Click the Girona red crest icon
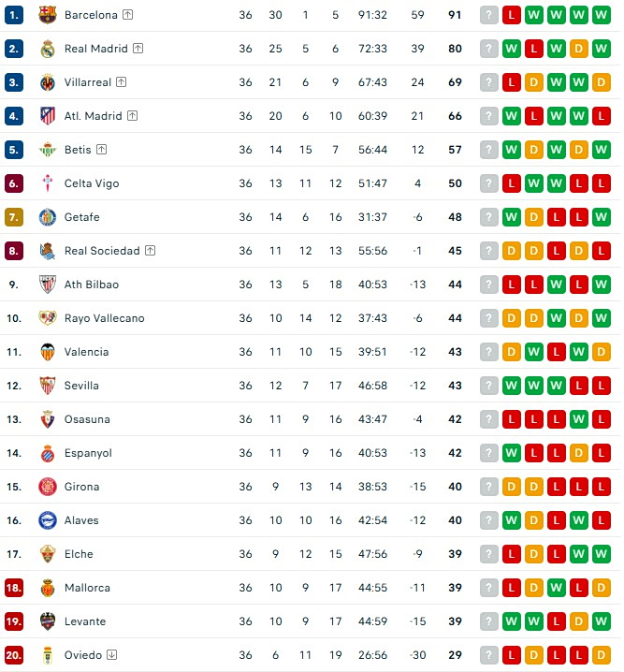Image resolution: width=624 pixels, height=672 pixels. 48,487
